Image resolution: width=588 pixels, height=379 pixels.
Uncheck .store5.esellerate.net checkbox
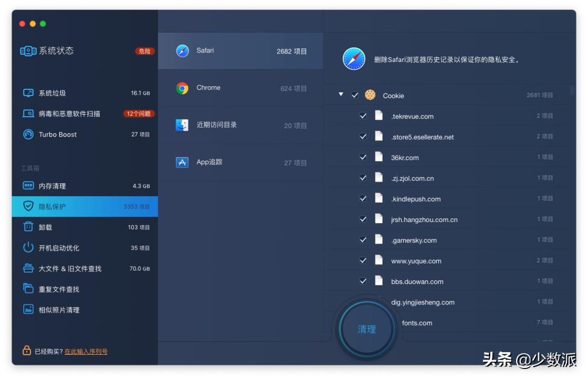(x=363, y=136)
